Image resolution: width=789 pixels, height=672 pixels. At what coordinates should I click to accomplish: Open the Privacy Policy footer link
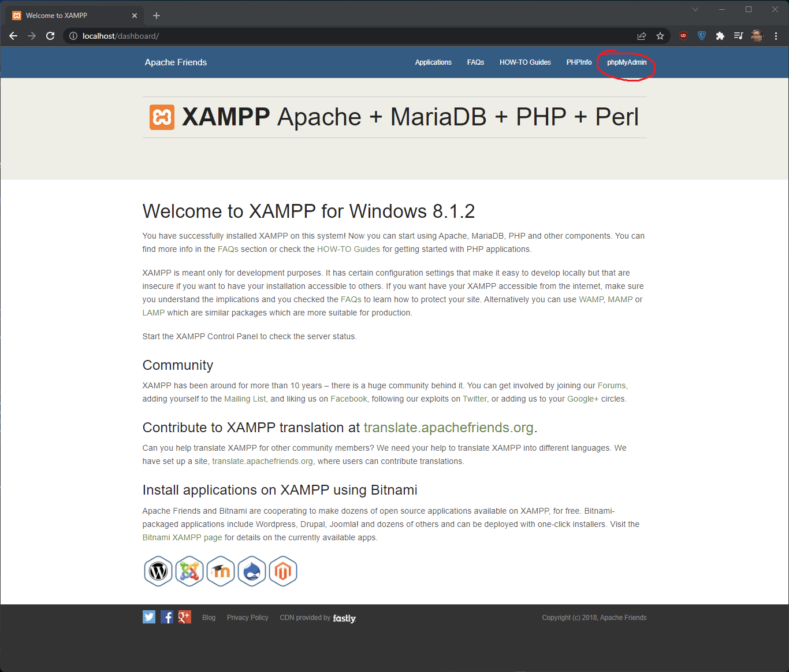[x=248, y=618]
